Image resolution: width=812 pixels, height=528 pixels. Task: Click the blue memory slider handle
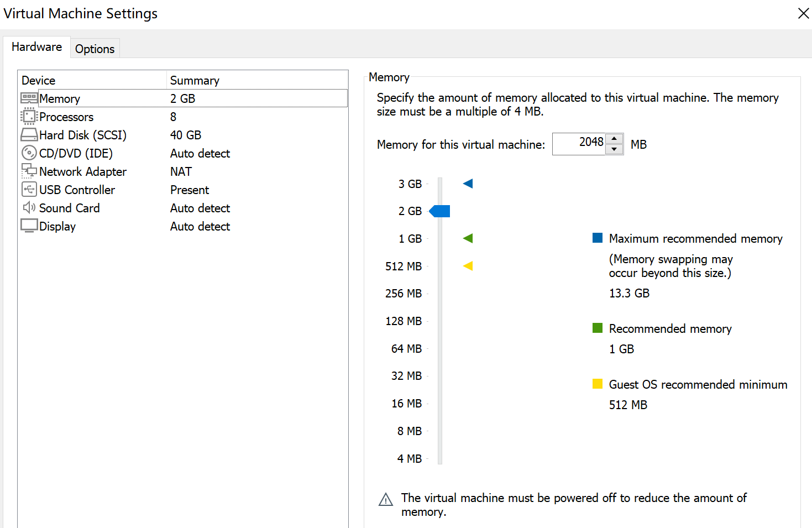439,211
